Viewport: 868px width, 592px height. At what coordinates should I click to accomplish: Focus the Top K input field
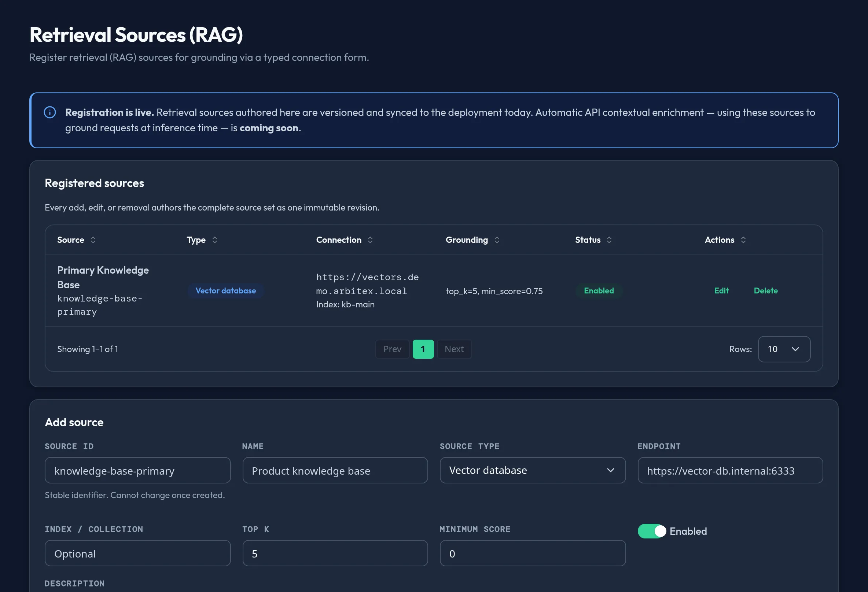(x=335, y=553)
